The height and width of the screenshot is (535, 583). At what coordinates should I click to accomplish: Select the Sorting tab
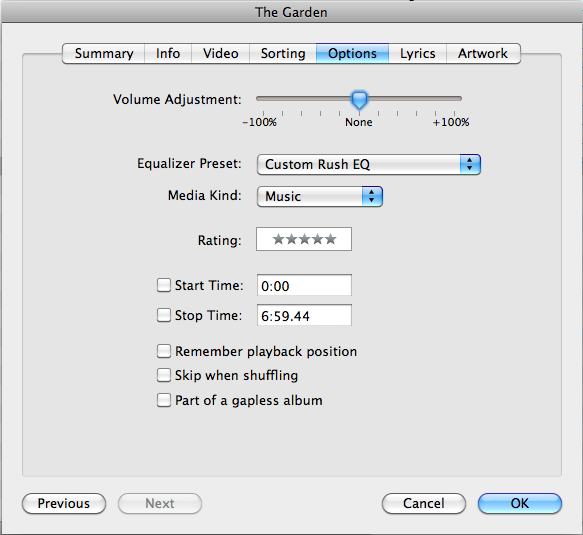[283, 54]
